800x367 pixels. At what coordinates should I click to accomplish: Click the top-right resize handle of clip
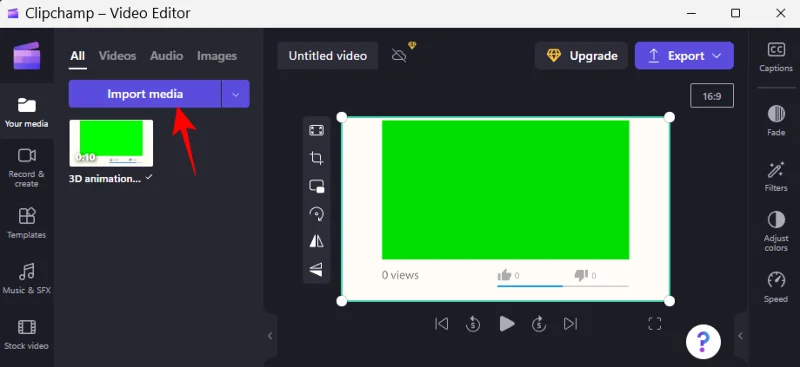(x=669, y=117)
